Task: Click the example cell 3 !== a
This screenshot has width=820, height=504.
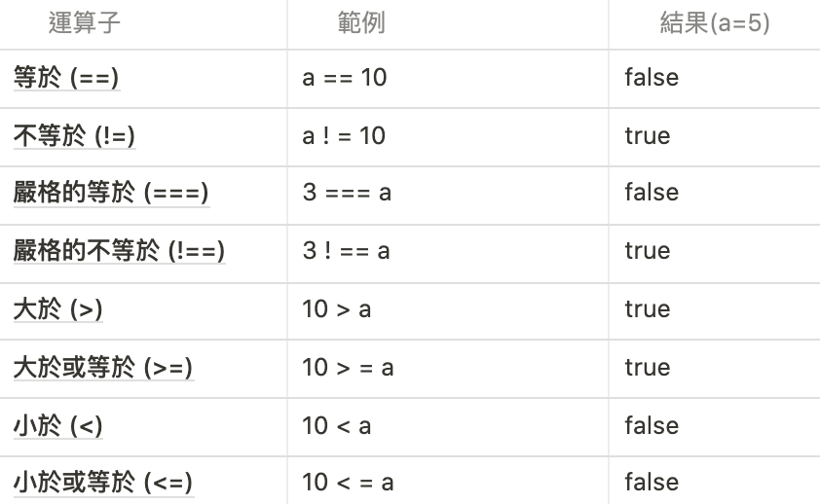Action: (x=346, y=251)
